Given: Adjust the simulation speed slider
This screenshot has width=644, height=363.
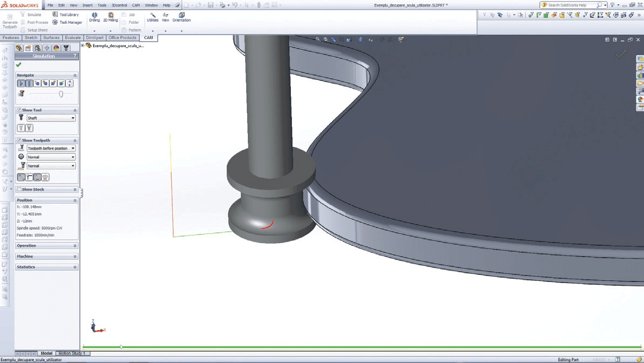Looking at the screenshot, I should pyautogui.click(x=61, y=94).
